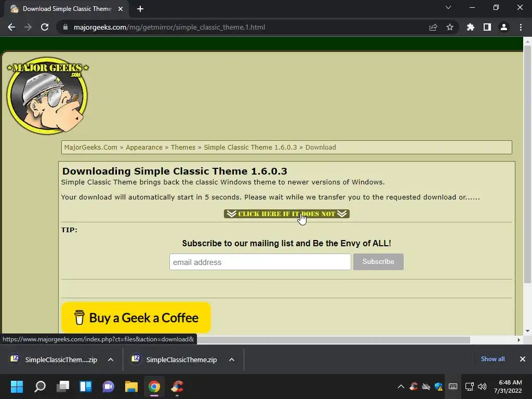Go to Themes breadcrumb link
532x399 pixels.
(x=183, y=147)
